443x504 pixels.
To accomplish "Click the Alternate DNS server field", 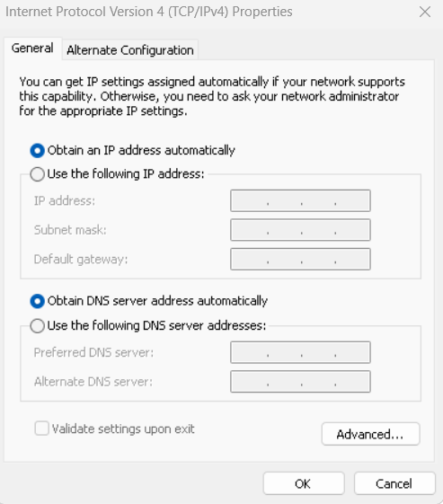I will point(300,382).
